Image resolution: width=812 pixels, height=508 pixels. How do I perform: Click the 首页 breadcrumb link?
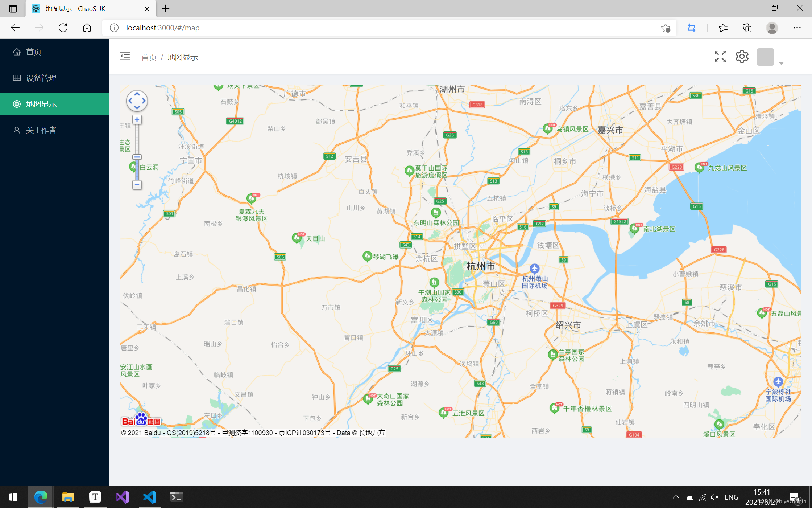[149, 57]
